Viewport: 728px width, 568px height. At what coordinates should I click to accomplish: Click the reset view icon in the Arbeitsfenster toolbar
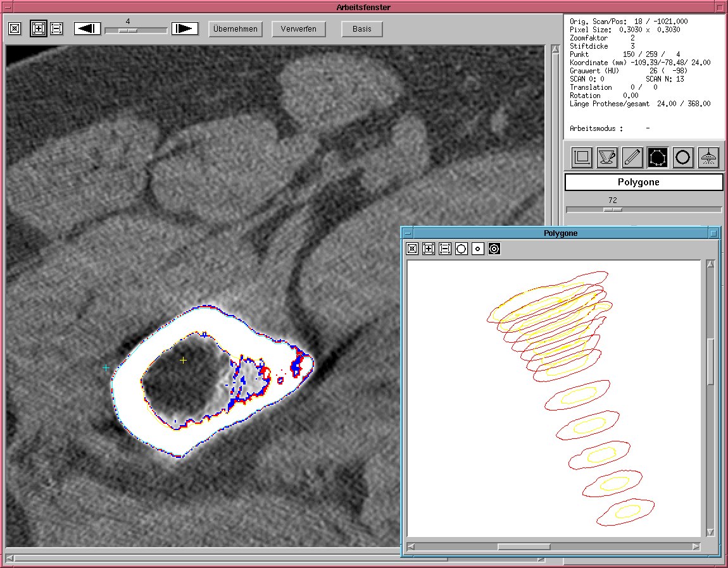click(15, 28)
